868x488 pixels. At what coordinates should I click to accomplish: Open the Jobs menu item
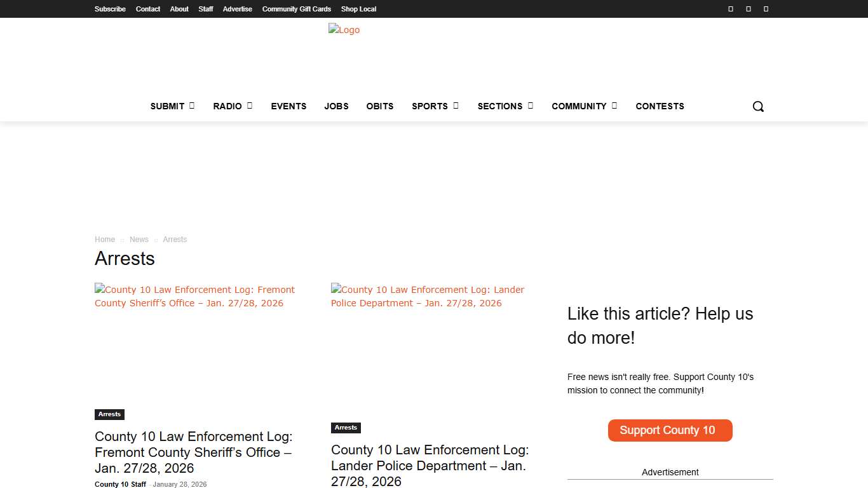tap(336, 106)
